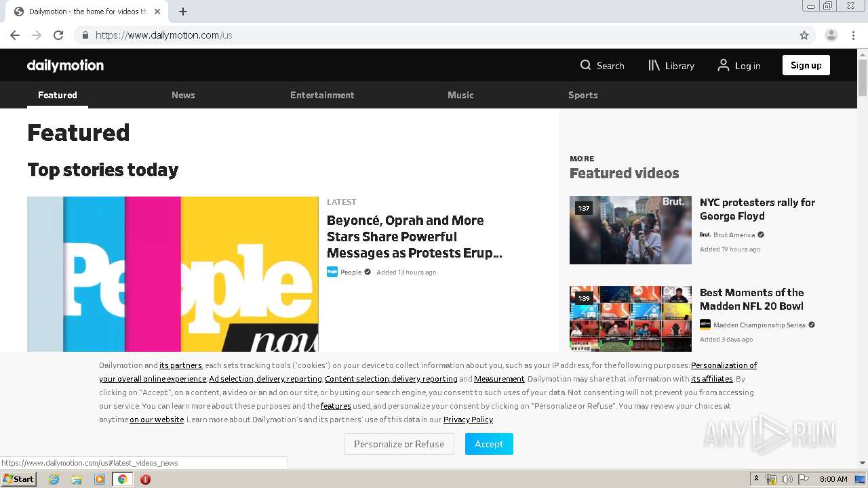Open a new browser tab
Image resolution: width=868 pixels, height=488 pixels.
click(x=183, y=12)
